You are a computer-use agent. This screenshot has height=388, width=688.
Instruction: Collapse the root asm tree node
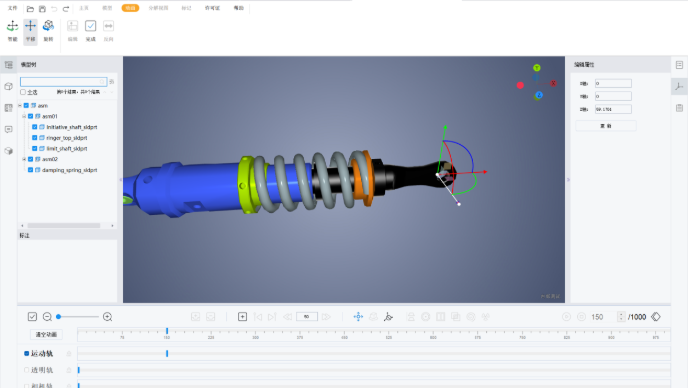click(20, 106)
